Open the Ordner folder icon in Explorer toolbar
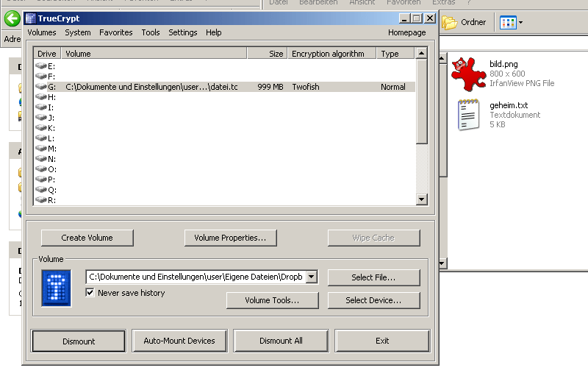The height and width of the screenshot is (390, 588). (449, 23)
